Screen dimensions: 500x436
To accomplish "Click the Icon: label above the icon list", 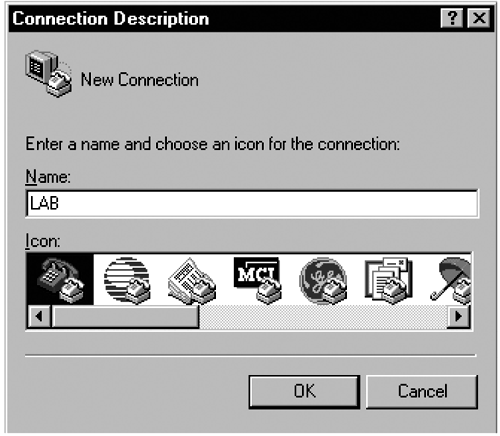I will point(43,241).
